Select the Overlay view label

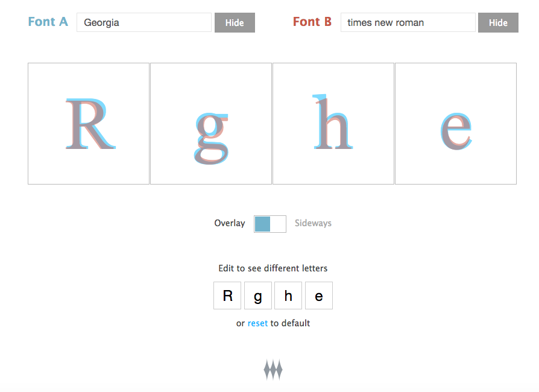[230, 223]
